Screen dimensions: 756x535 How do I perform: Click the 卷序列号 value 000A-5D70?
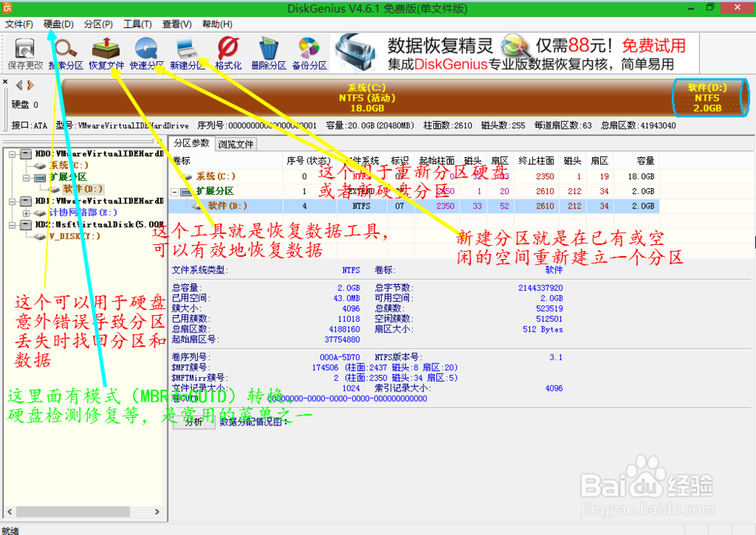339,357
